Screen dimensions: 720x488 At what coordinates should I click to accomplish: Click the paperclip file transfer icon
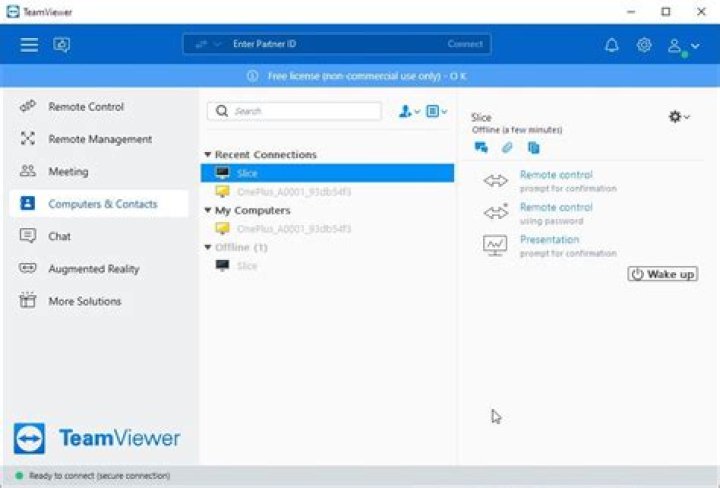(x=507, y=148)
